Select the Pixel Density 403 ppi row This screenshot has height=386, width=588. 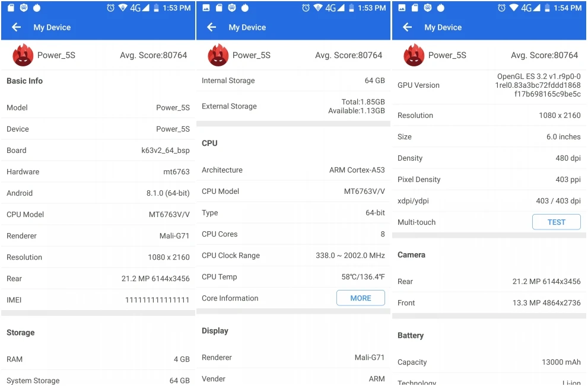click(489, 180)
